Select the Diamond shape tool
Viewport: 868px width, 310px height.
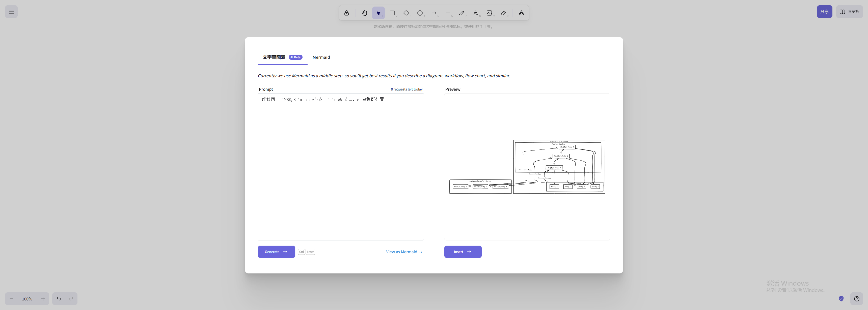406,13
